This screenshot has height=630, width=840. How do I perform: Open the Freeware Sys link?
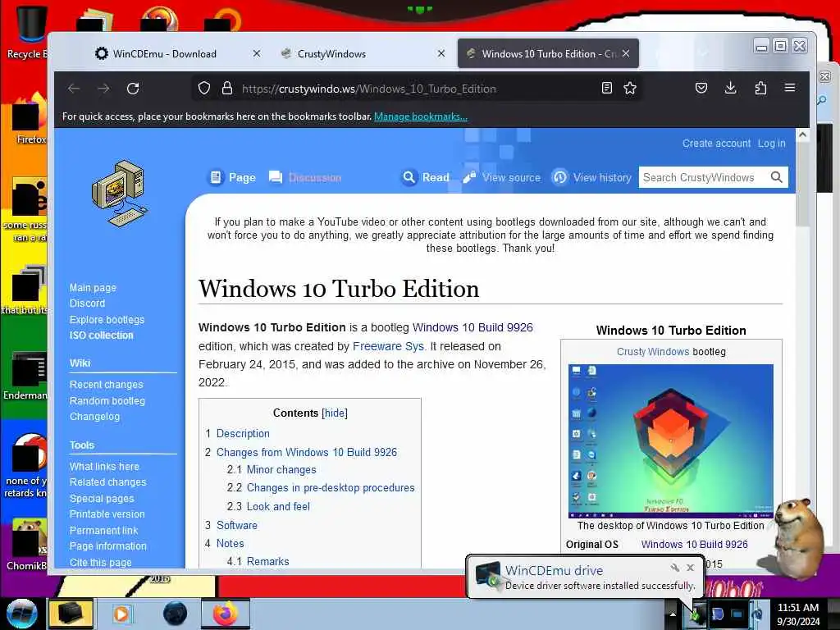388,346
